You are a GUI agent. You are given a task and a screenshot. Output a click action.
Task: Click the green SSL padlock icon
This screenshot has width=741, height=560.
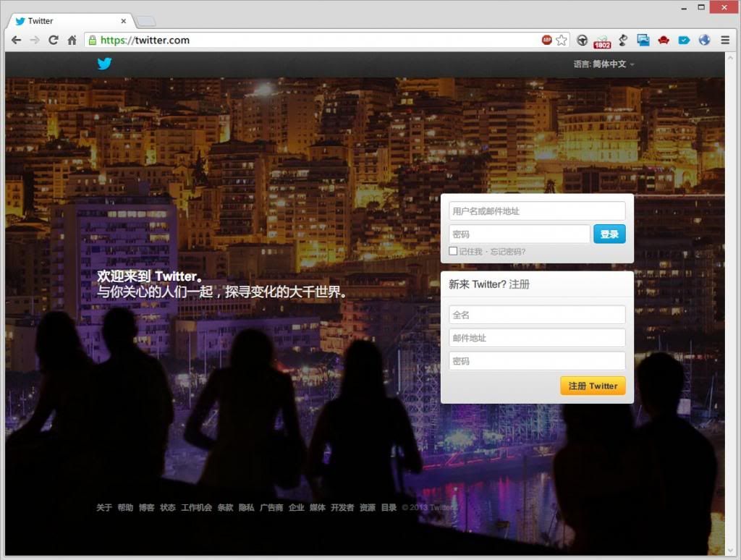pyautogui.click(x=93, y=41)
